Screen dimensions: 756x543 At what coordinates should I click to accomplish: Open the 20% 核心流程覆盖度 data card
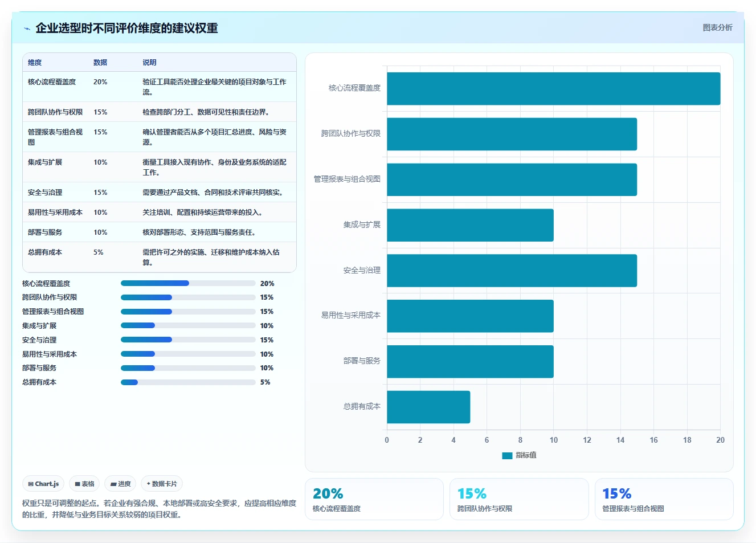pos(374,499)
